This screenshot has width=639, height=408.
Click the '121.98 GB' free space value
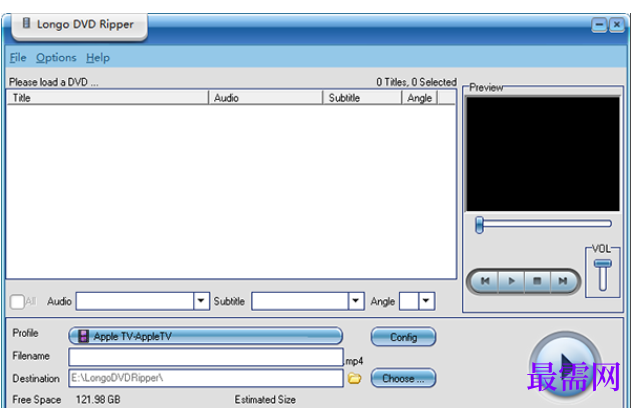(98, 399)
